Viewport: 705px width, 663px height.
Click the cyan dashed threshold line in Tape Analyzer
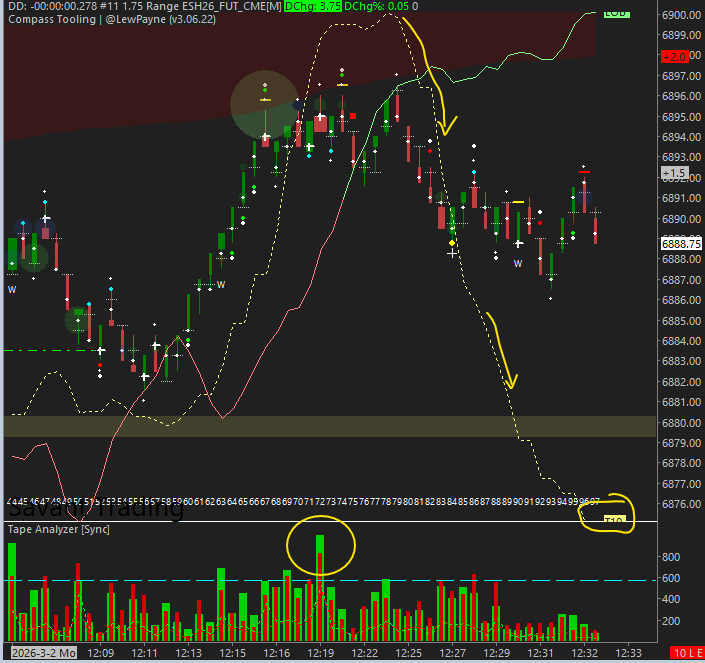(330, 580)
